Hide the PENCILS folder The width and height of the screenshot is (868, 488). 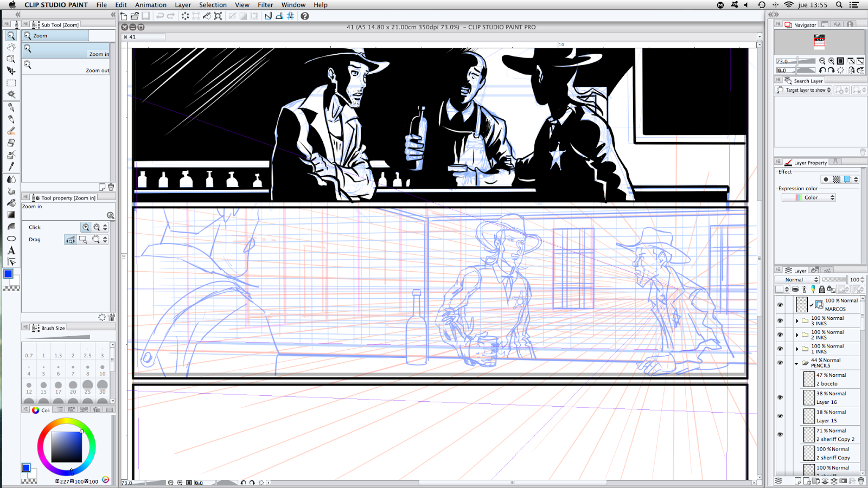pos(780,363)
